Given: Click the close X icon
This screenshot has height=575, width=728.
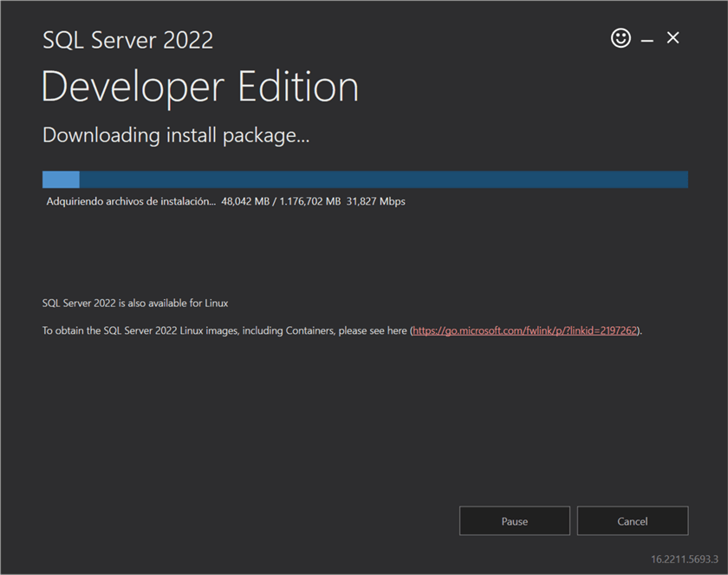Looking at the screenshot, I should 673,38.
